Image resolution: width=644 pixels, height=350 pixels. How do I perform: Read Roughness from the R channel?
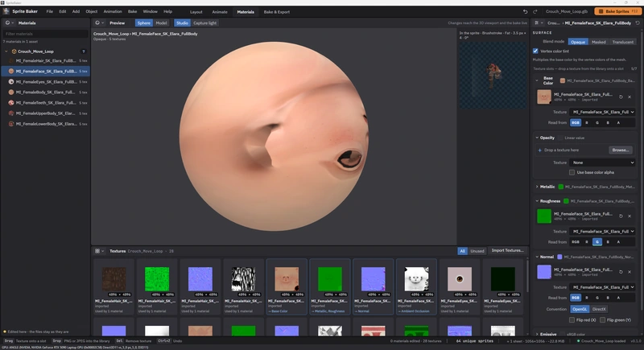(x=587, y=242)
